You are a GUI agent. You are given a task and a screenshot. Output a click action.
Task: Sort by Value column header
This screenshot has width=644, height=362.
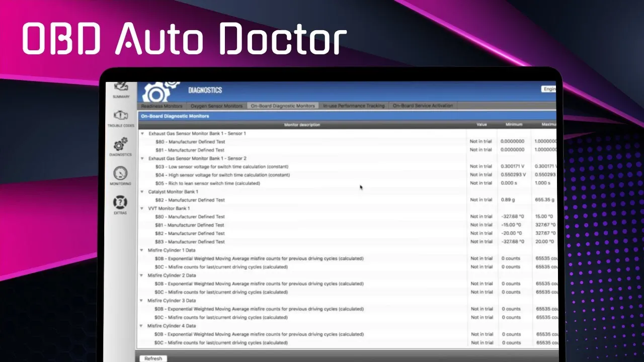(481, 125)
